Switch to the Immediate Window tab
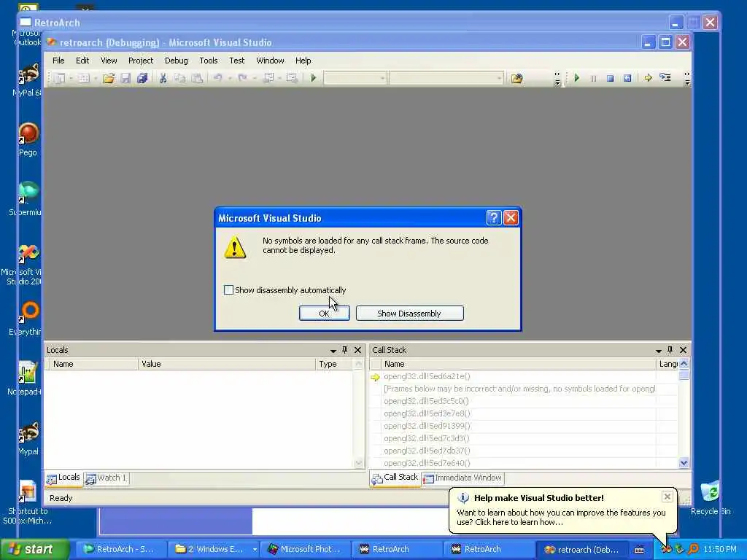The width and height of the screenshot is (747, 560). (462, 478)
